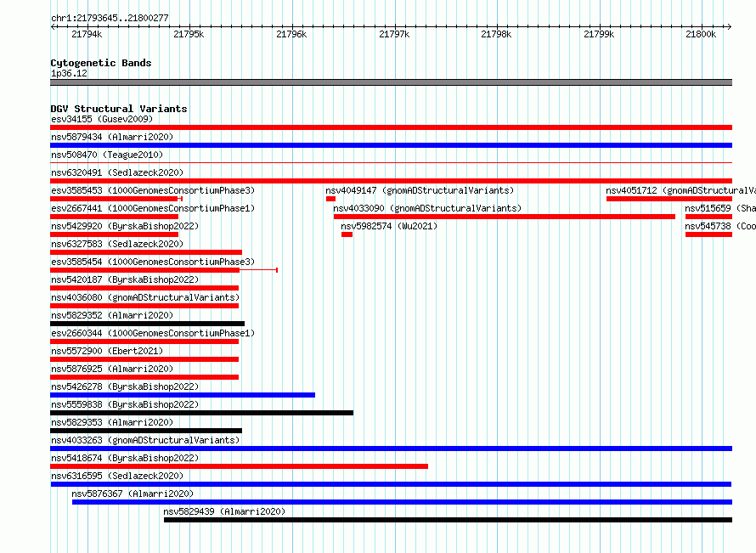Open nsv6327583 (Sedlazeck2020) variant
The height and width of the screenshot is (553, 756).
[117, 244]
